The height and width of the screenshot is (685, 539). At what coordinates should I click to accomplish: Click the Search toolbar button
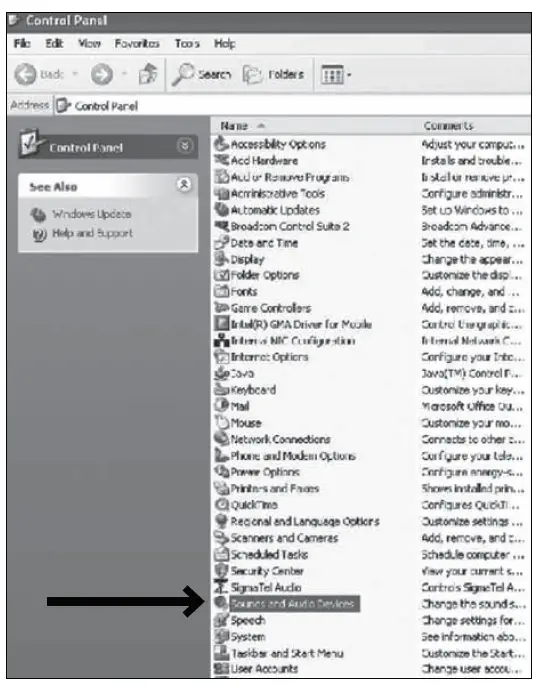(201, 74)
